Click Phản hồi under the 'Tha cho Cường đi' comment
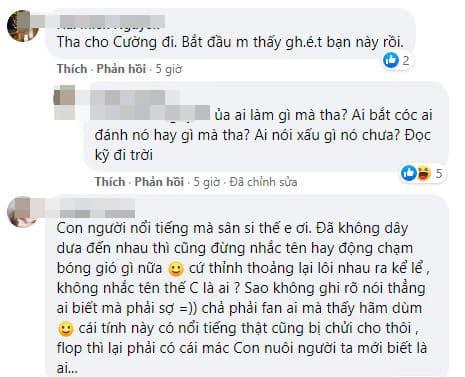 pos(121,69)
